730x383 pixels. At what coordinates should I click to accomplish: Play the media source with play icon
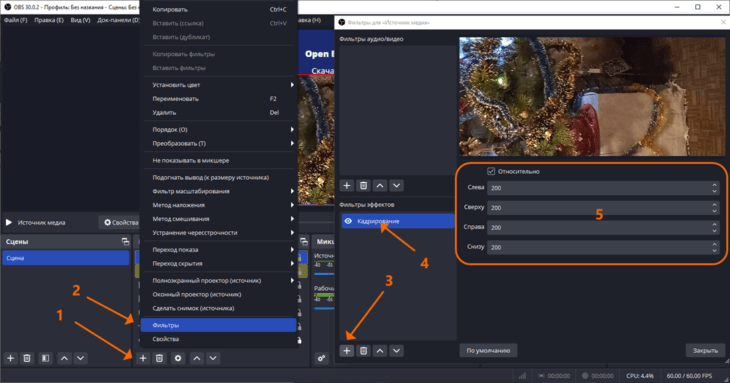click(9, 222)
